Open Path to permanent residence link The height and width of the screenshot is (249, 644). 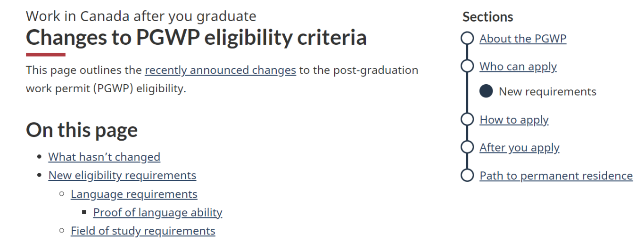coord(556,176)
